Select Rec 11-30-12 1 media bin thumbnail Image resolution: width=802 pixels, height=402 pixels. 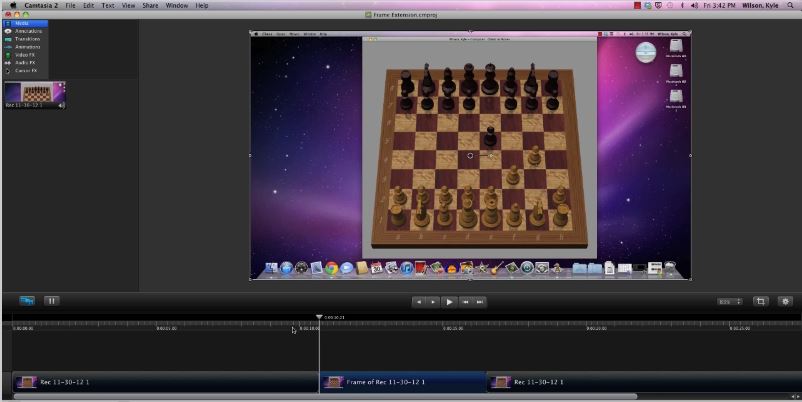coord(35,93)
